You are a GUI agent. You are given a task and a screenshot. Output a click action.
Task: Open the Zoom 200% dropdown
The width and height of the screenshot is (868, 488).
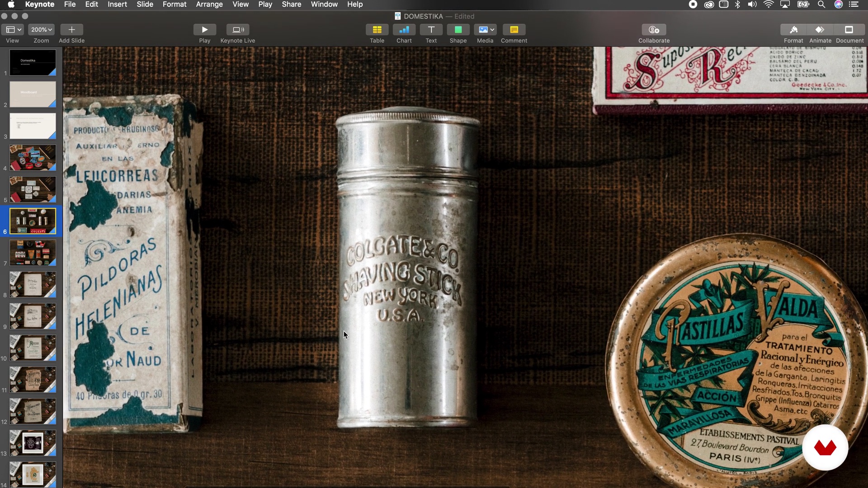pos(41,30)
